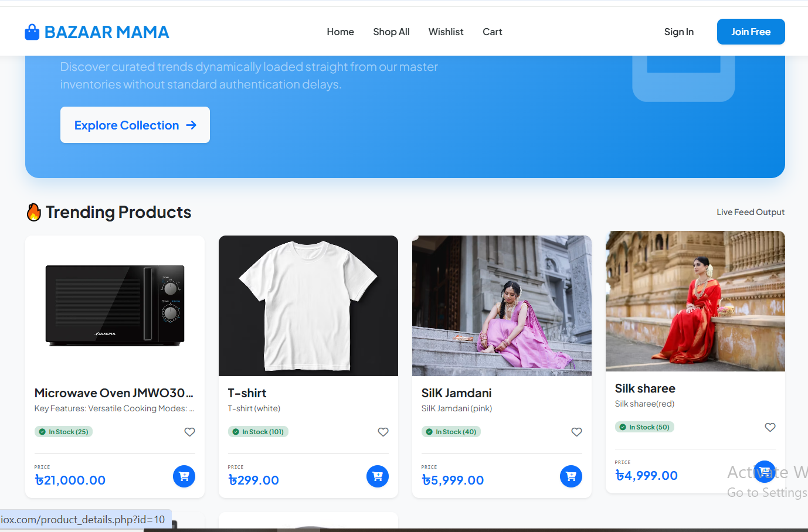Image resolution: width=808 pixels, height=532 pixels.
Task: Click the fire icon beside Trending Products
Action: [x=34, y=212]
